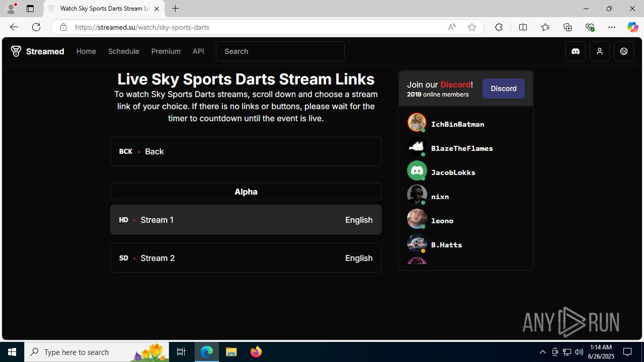Open SD Stream 2 English
644x362 pixels.
pyautogui.click(x=246, y=258)
